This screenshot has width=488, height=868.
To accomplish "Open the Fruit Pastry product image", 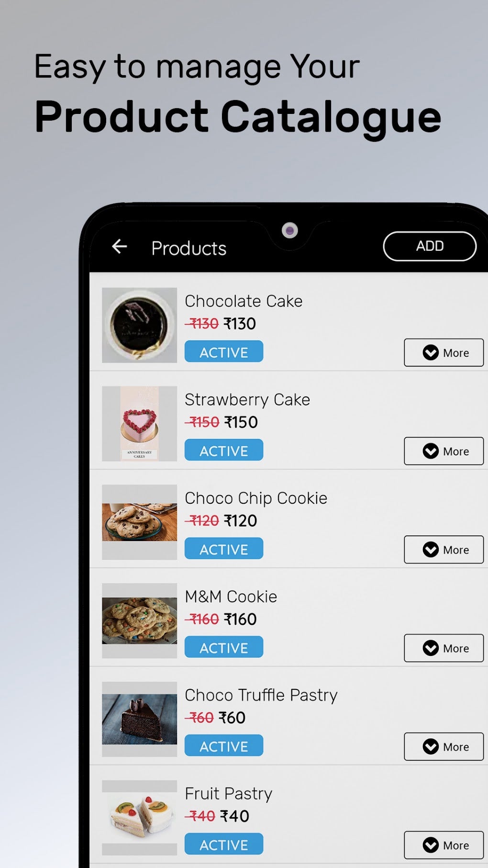I will pos(139,817).
